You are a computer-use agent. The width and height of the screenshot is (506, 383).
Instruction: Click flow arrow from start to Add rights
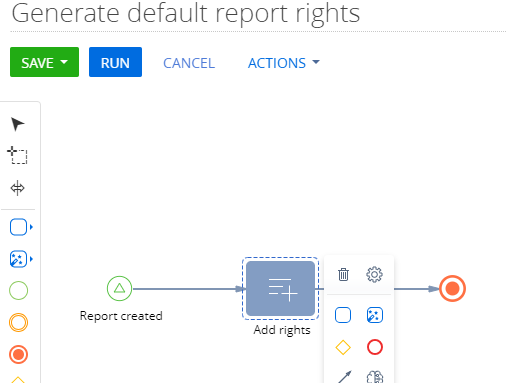point(188,289)
